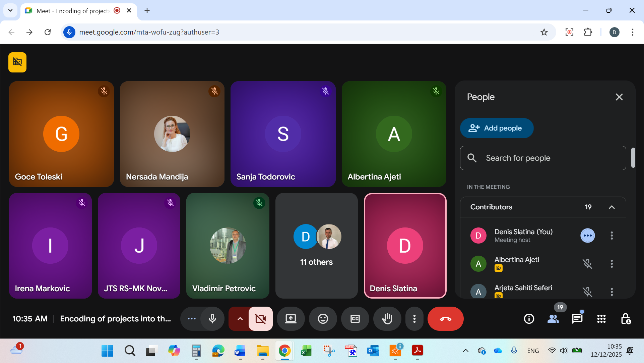The height and width of the screenshot is (363, 644).
Task: Click the Add people button
Action: click(496, 128)
